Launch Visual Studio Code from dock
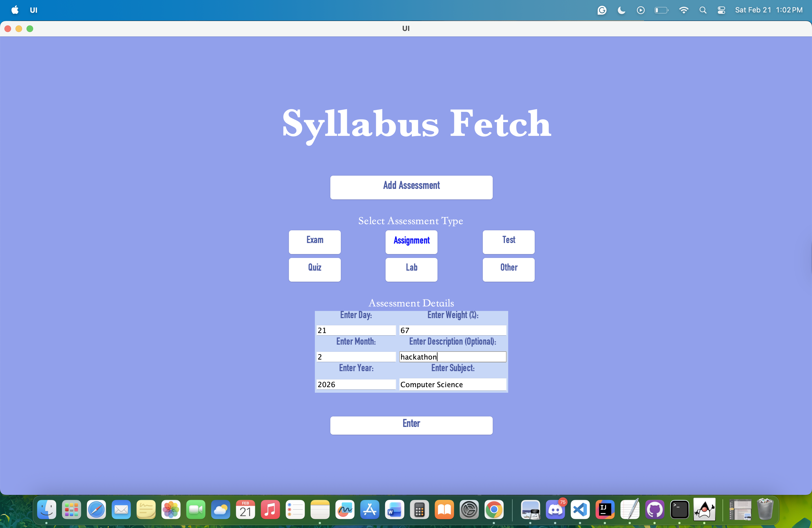Viewport: 812px width, 528px height. point(580,510)
